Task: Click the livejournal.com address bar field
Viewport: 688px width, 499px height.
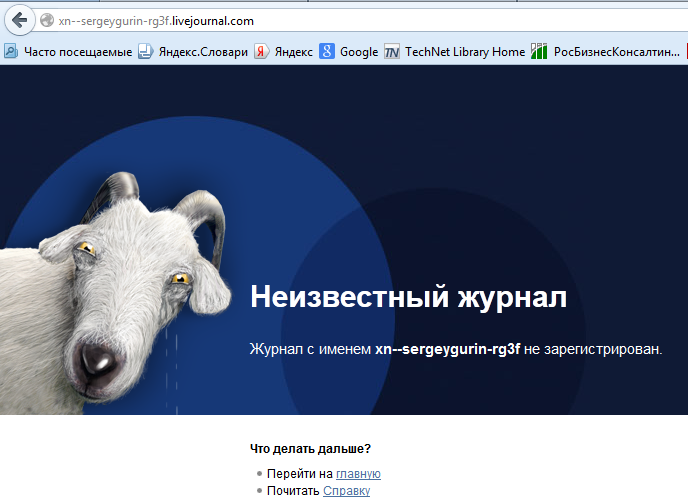Action: coord(360,21)
